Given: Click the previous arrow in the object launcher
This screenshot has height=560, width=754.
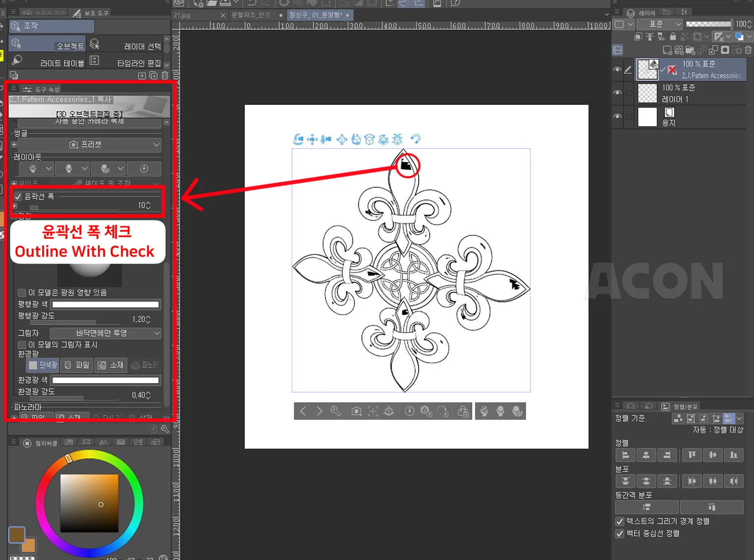Looking at the screenshot, I should pos(303,411).
